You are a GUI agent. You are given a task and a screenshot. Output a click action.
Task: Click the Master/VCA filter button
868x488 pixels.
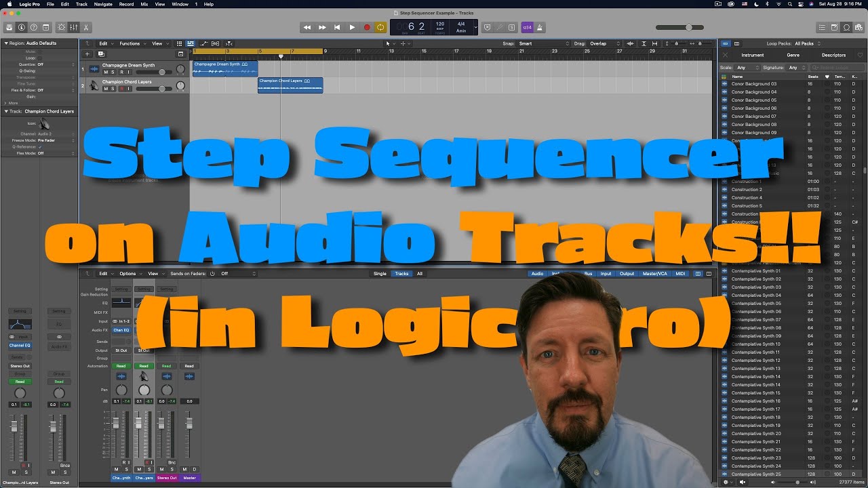656,274
